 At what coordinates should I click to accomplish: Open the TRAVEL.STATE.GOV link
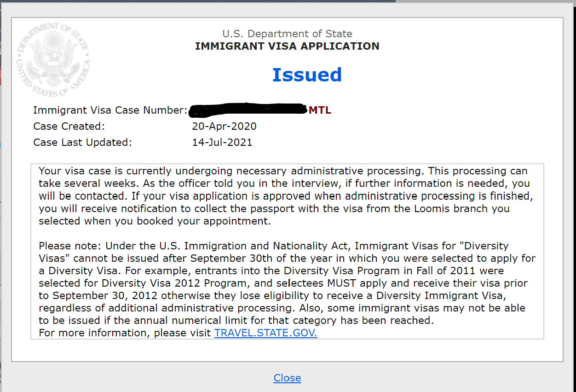tap(265, 333)
